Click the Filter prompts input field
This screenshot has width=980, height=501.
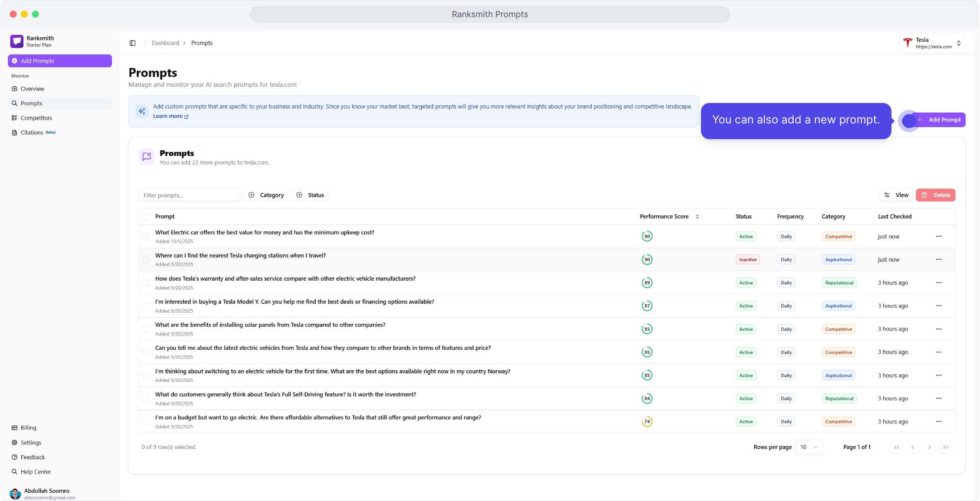point(189,195)
